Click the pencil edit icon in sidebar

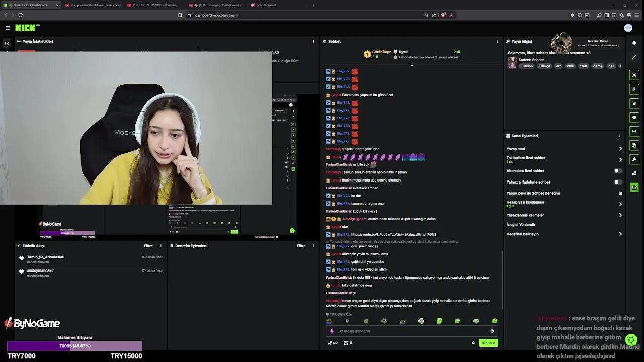click(634, 57)
